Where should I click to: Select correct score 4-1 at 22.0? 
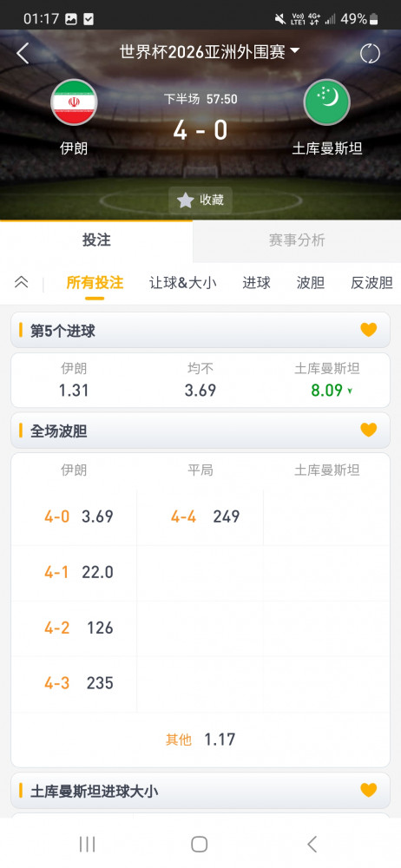75,572
